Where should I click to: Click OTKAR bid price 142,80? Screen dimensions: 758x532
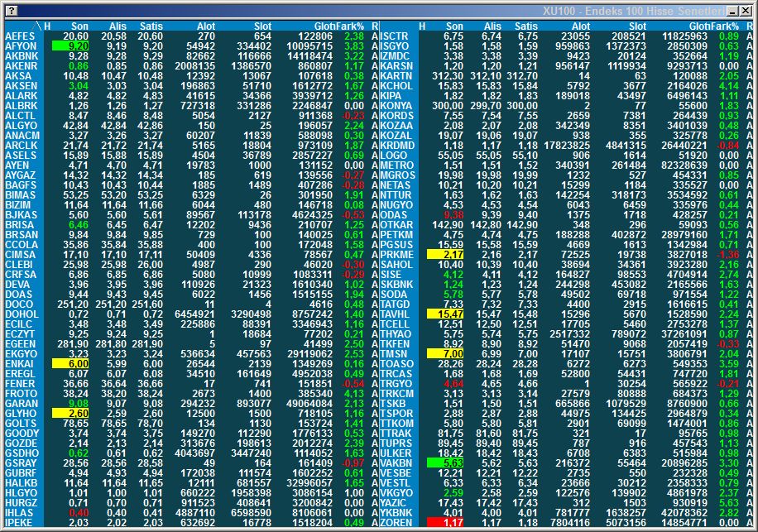coord(486,225)
